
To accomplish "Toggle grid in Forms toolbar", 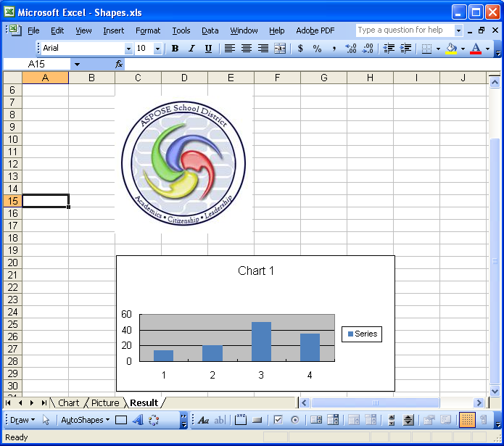I will click(x=467, y=420).
